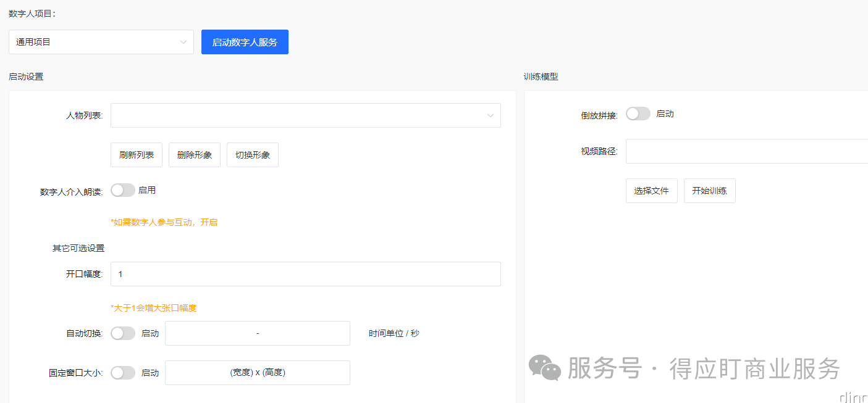The width and height of the screenshot is (868, 403).
Task: Click the 开始训练 button to start training
Action: pos(709,190)
